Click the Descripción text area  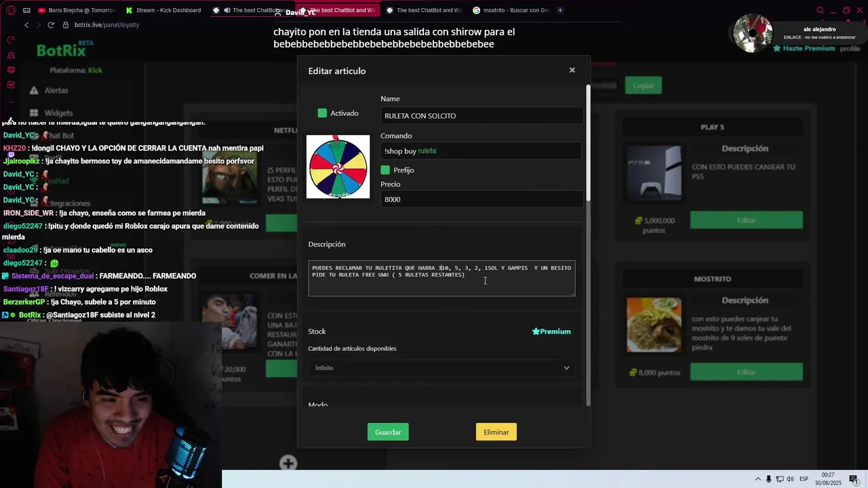(x=441, y=278)
